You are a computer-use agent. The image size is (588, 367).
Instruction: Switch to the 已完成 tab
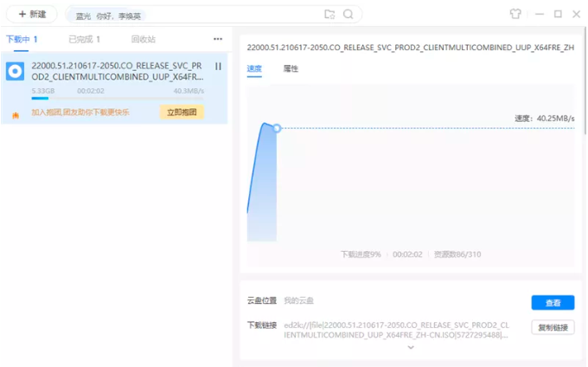coord(85,39)
